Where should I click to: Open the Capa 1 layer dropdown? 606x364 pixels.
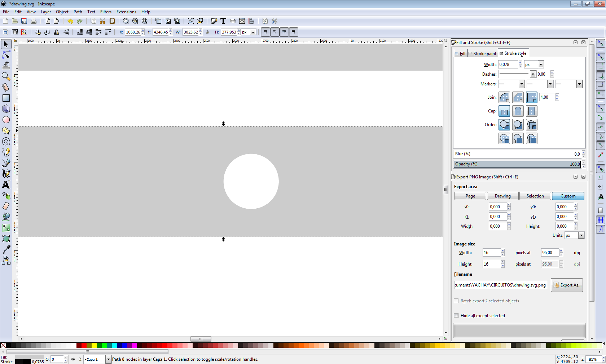108,359
